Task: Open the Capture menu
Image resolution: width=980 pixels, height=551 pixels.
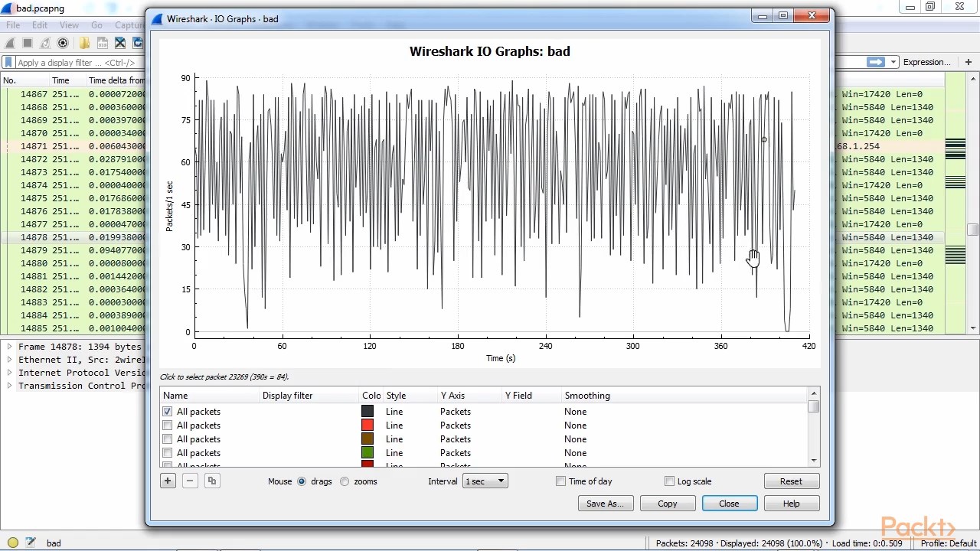Action: pyautogui.click(x=129, y=25)
